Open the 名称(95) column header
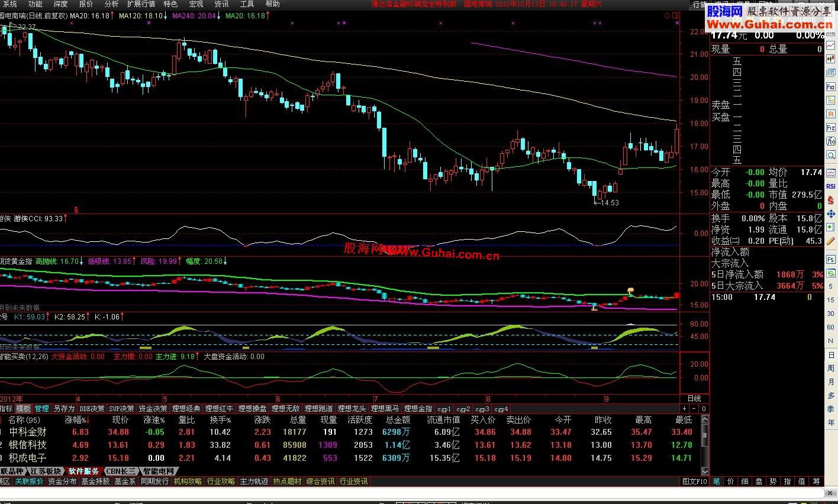The image size is (838, 504). pyautogui.click(x=24, y=419)
